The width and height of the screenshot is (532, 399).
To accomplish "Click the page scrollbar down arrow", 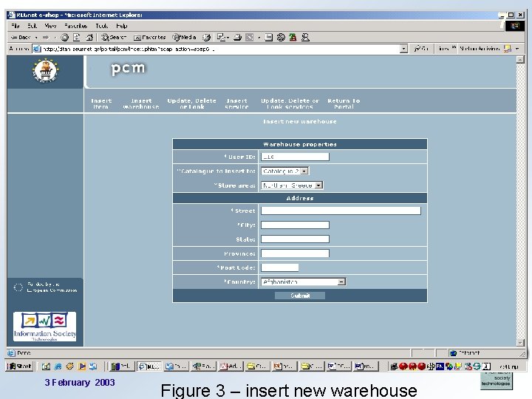I will point(520,343).
